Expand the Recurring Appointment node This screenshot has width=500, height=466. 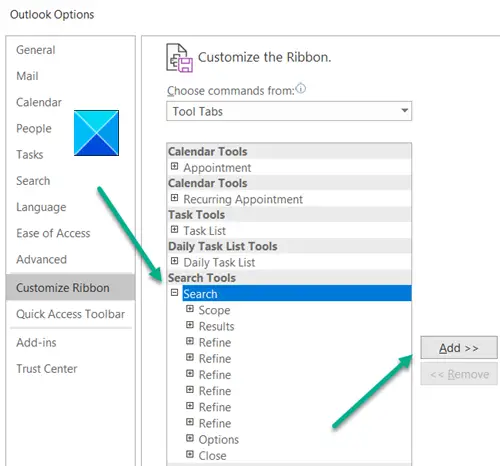coord(174,198)
